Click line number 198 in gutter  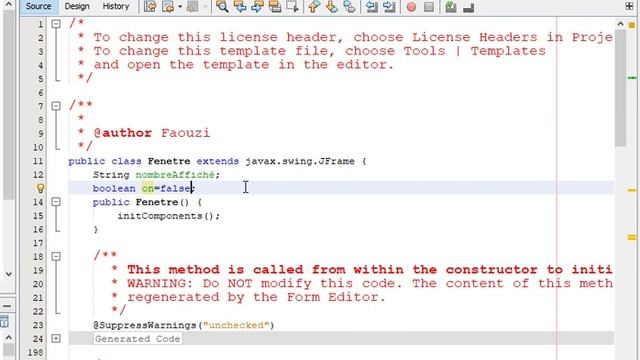pyautogui.click(x=36, y=352)
